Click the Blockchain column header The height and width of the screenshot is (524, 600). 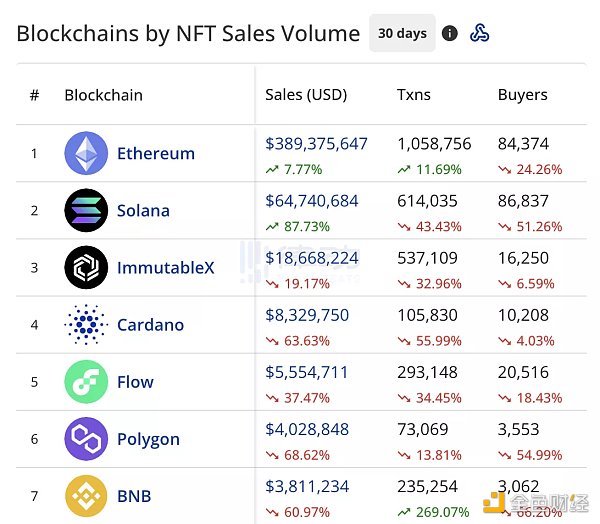103,95
